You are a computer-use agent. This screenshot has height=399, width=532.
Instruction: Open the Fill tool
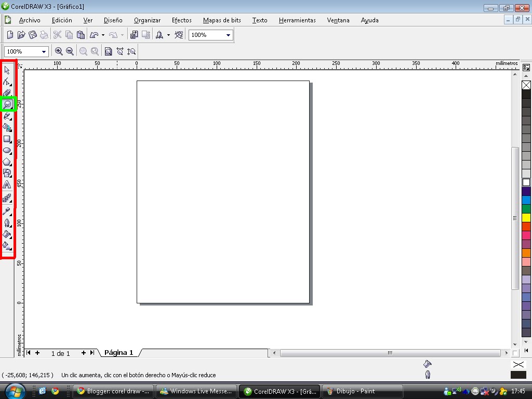[7, 234]
